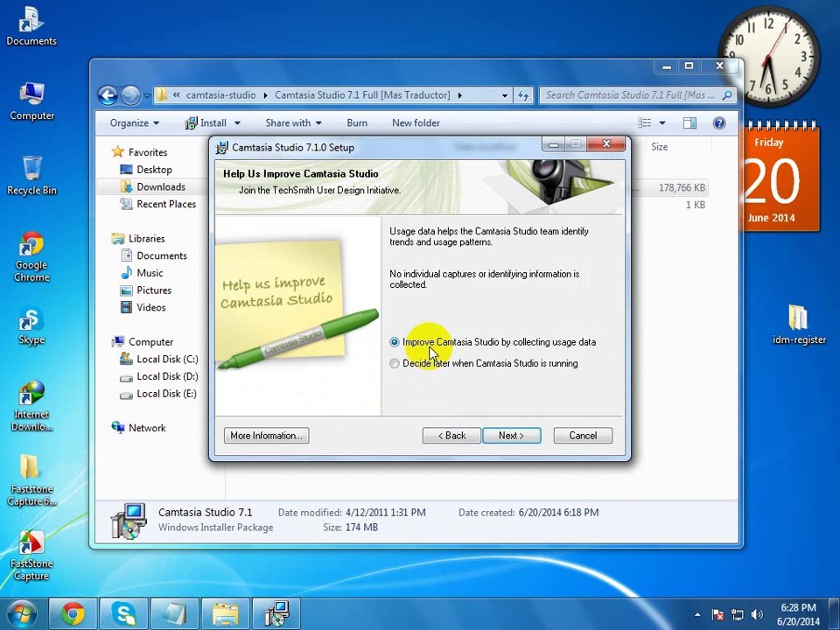840x630 pixels.
Task: Click the Windows Start button
Action: pos(21,614)
